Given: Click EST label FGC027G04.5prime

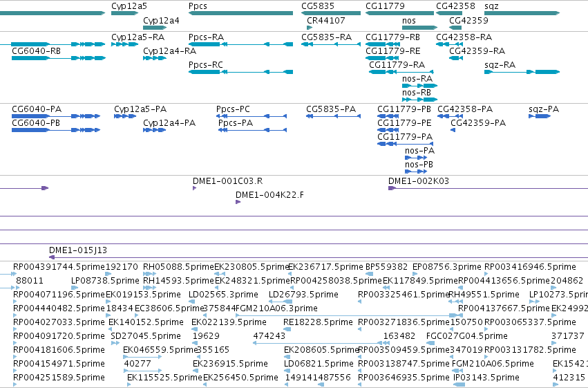Looking at the screenshot, I should 467,336.
